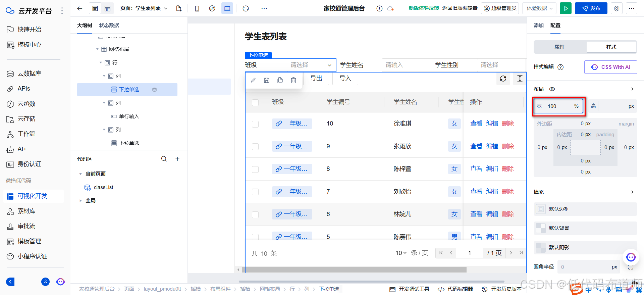Switch to desktop PC preview

coord(227,8)
